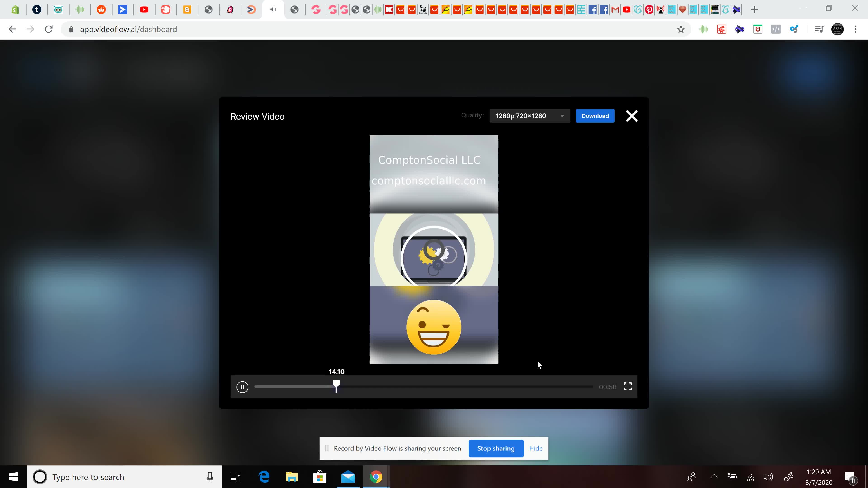Open the McAfee shield extension
The image size is (868, 488).
758,29
